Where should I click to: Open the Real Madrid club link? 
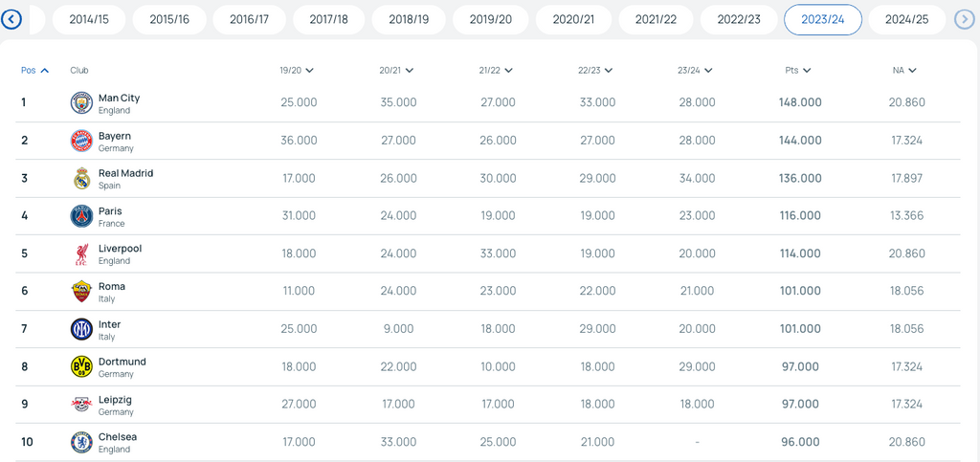pyautogui.click(x=125, y=173)
